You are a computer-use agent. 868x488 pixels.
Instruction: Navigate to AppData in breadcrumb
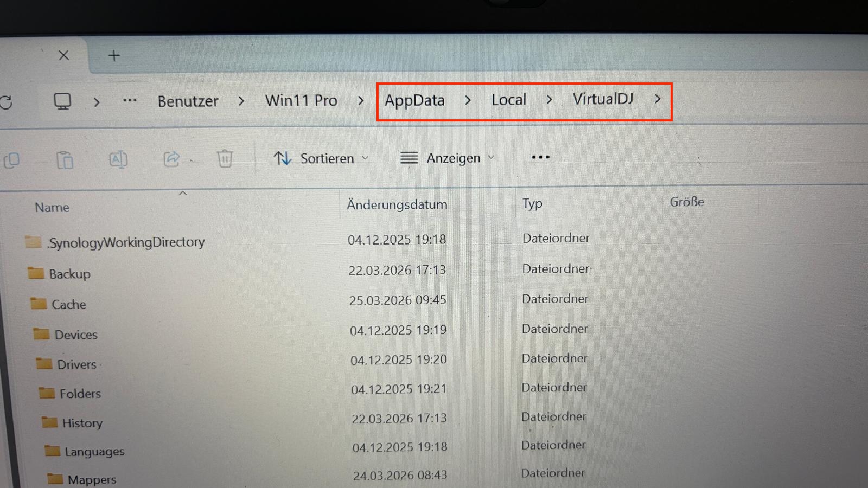point(414,100)
